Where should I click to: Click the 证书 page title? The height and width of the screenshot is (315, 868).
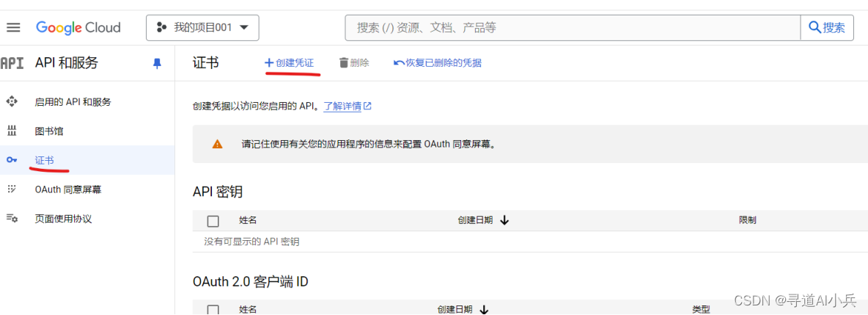point(205,63)
